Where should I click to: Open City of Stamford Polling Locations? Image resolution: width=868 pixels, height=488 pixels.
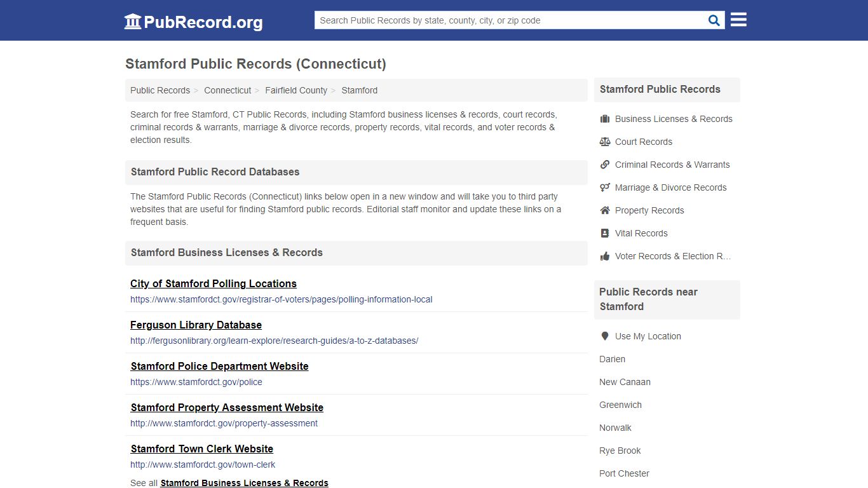click(x=214, y=283)
